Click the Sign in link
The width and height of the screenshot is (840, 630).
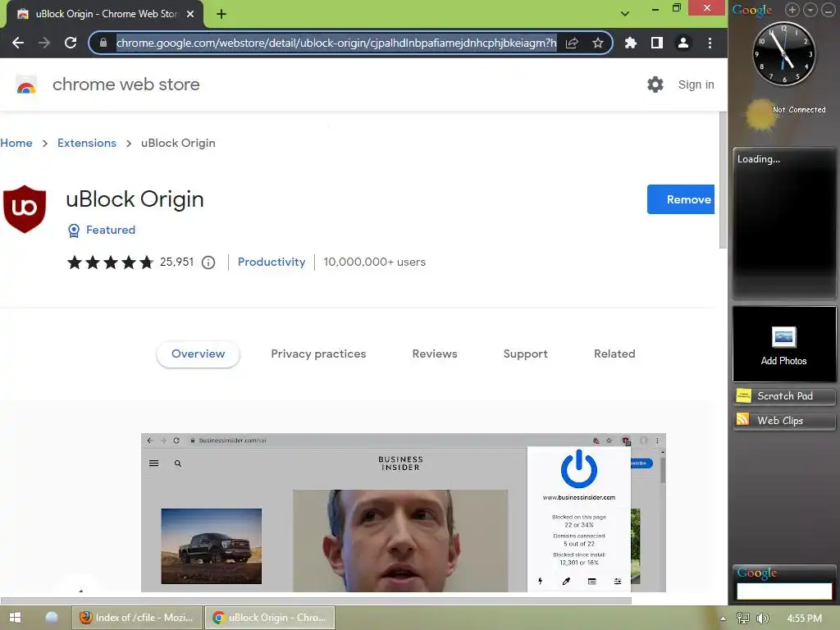[696, 84]
